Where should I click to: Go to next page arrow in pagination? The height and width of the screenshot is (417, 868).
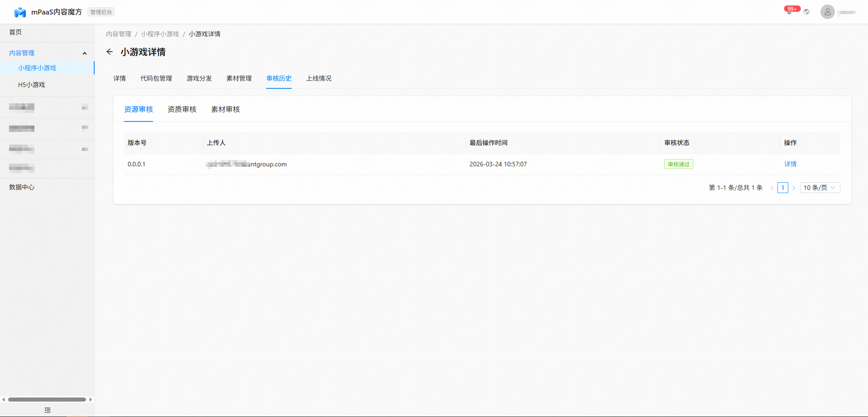click(x=794, y=188)
